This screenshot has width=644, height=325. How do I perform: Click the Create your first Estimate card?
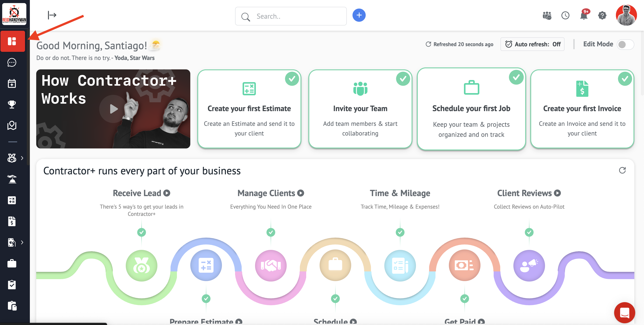point(249,109)
